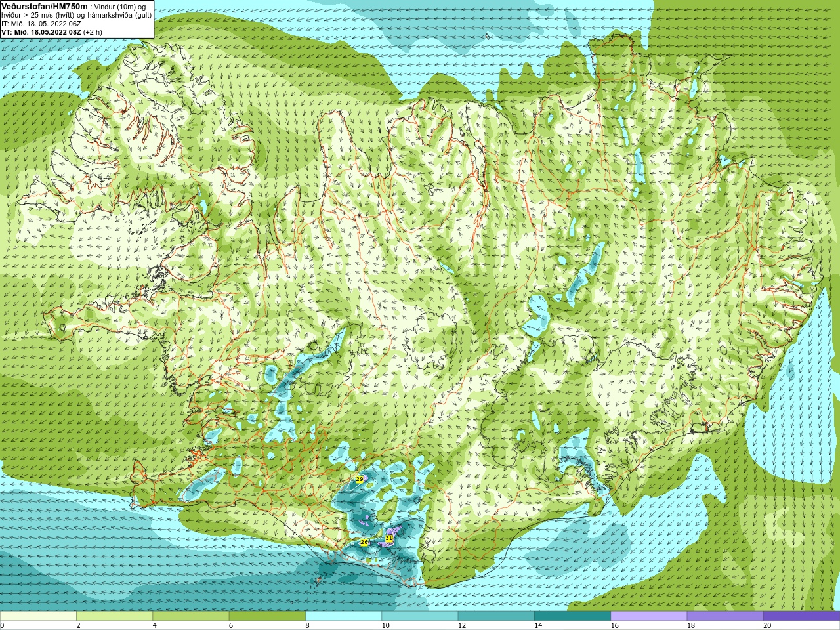
Task: Click the legend scale value 0
Action: click(x=3, y=625)
